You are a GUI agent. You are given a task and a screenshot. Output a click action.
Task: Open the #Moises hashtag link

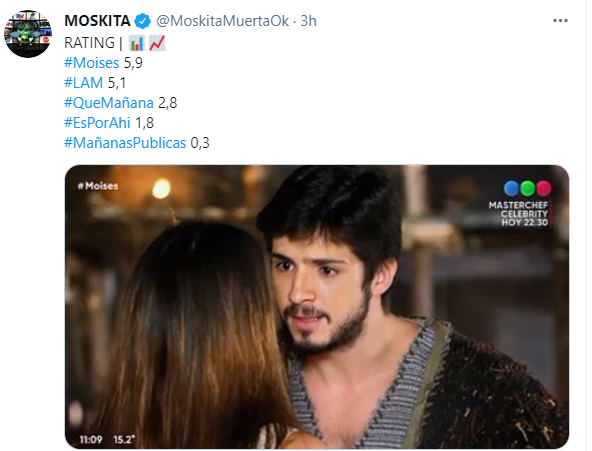[x=92, y=63]
